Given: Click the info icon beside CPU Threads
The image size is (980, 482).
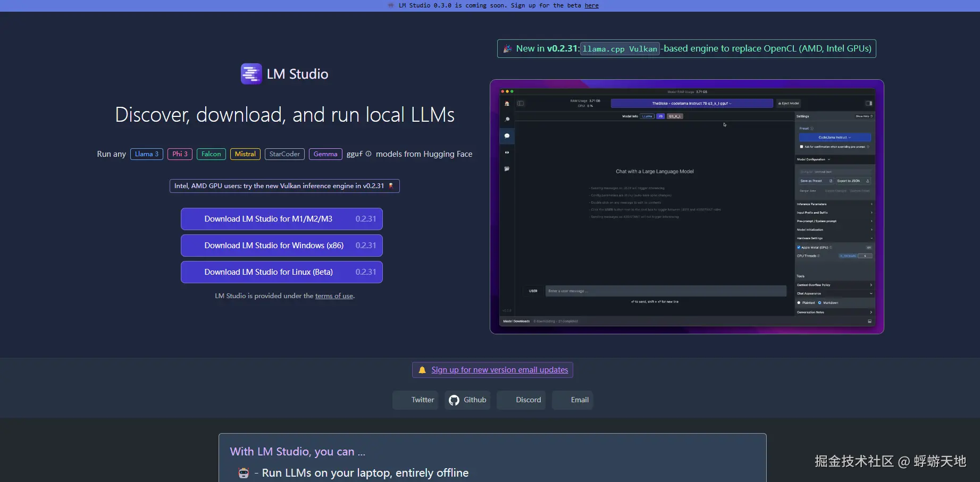Looking at the screenshot, I should (818, 256).
